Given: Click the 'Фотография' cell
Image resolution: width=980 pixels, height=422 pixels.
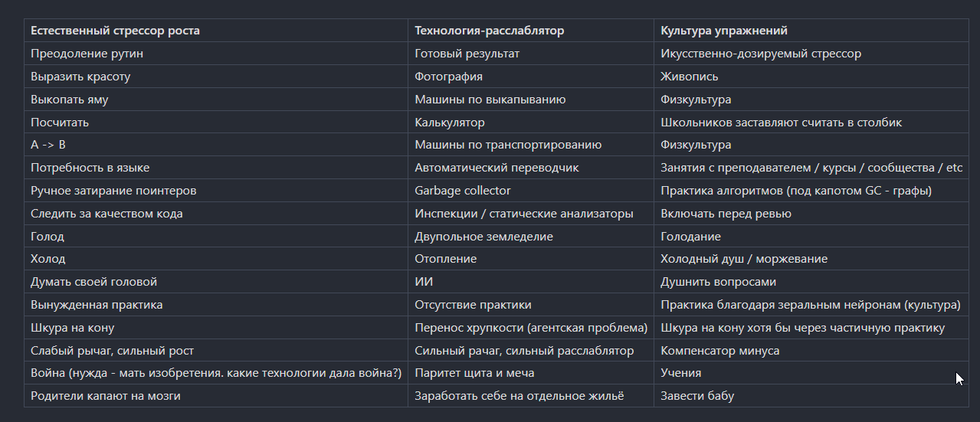Looking at the screenshot, I should click(x=448, y=77).
